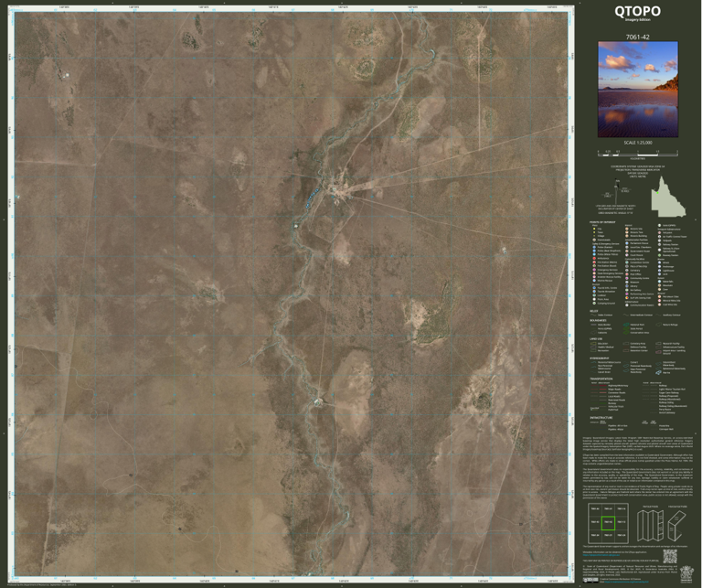Click the TRANSPORTATION legend heading
Image resolution: width=702 pixels, height=588 pixels.
click(601, 379)
